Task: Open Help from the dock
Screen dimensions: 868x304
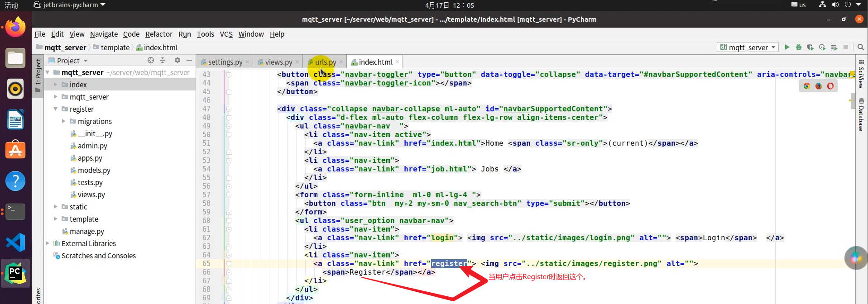Action: coord(15,181)
